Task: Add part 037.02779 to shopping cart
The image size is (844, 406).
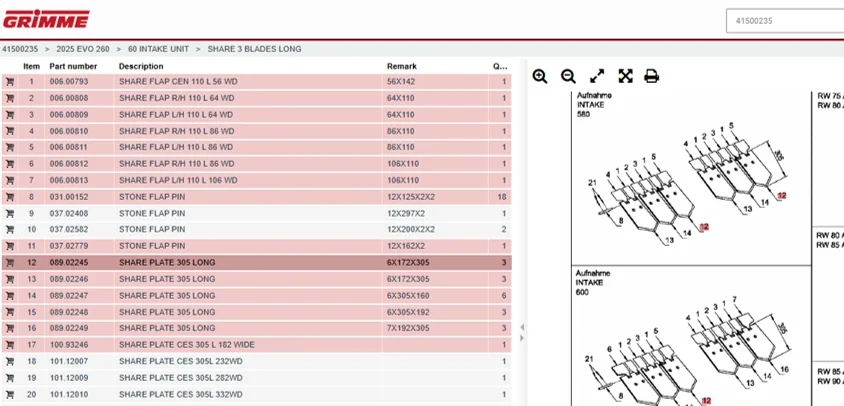Action: point(10,246)
